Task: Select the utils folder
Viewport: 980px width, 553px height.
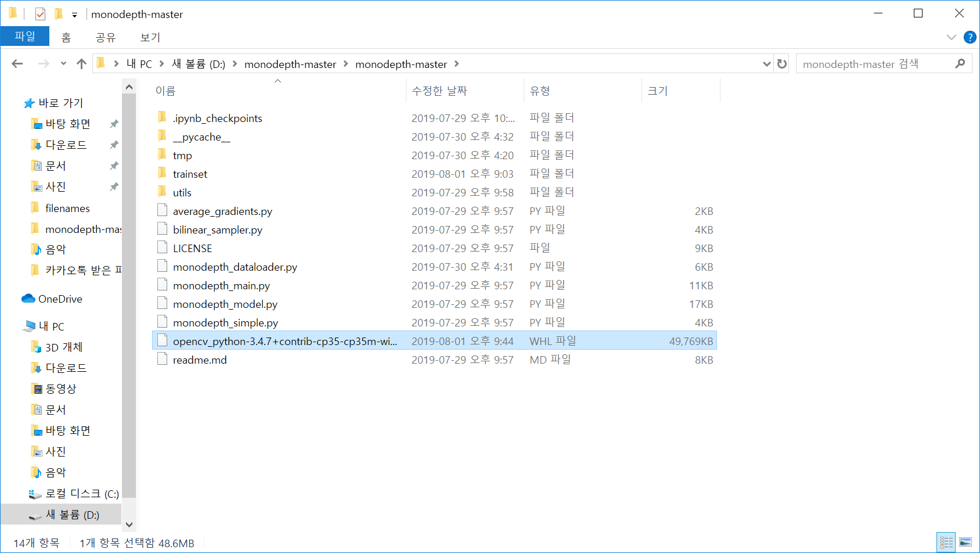Action: coord(182,193)
